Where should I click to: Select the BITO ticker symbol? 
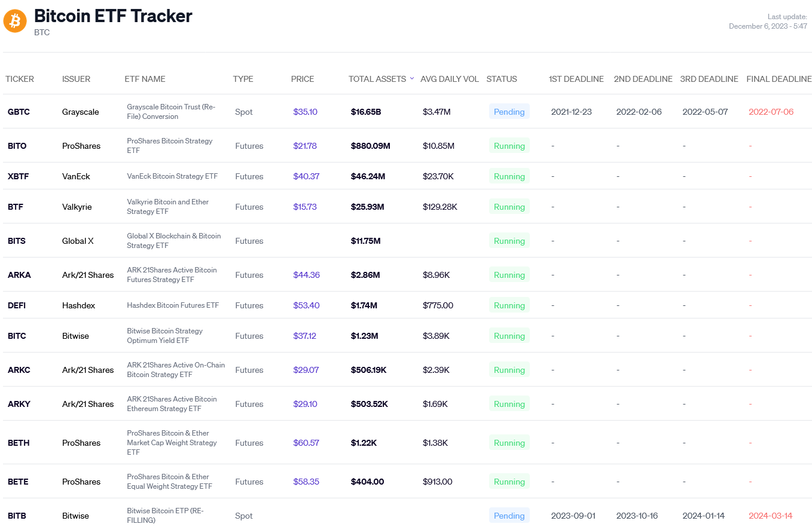tap(17, 146)
